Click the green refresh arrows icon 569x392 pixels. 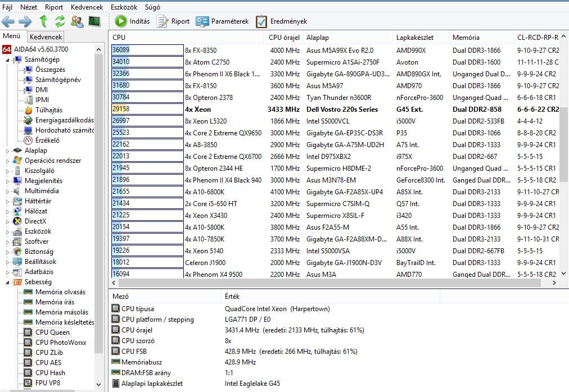[x=60, y=21]
